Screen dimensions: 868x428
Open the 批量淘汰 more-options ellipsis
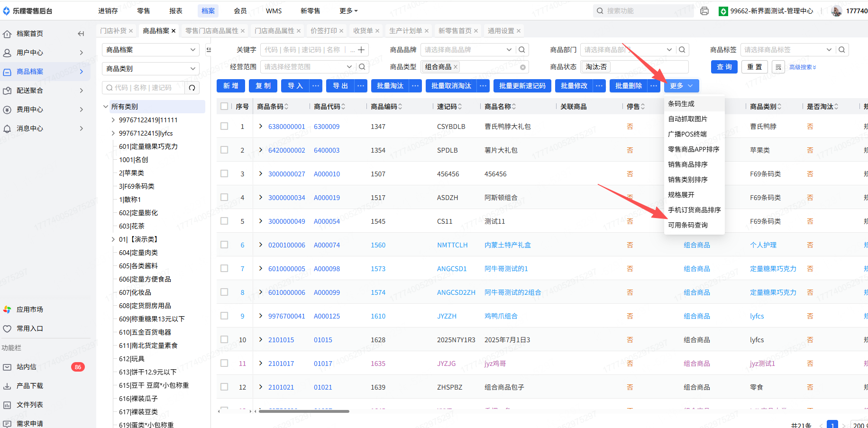(x=415, y=86)
